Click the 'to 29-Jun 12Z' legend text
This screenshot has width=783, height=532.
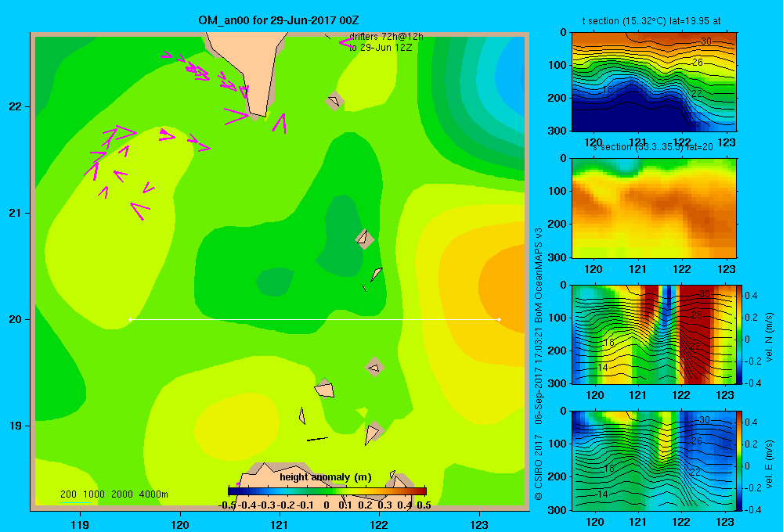click(381, 48)
